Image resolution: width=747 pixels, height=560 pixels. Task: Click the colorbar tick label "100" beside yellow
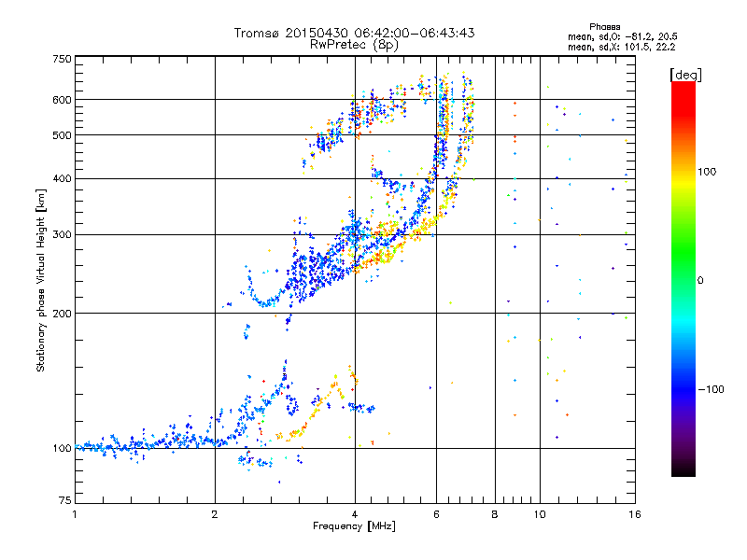tap(707, 172)
